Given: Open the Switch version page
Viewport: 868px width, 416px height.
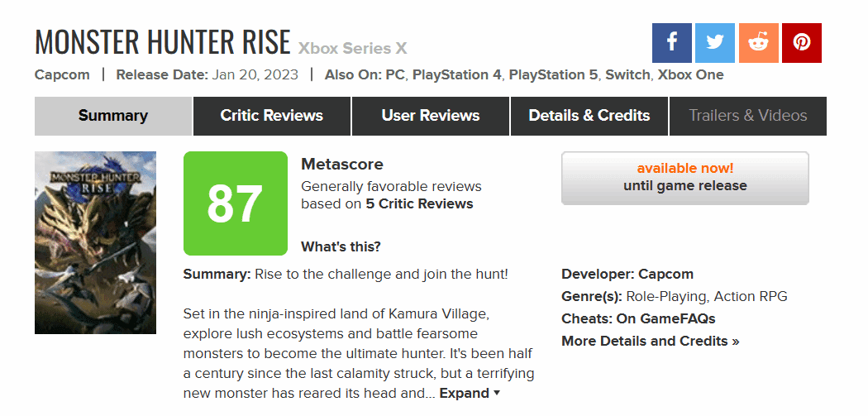Looking at the screenshot, I should [x=627, y=74].
